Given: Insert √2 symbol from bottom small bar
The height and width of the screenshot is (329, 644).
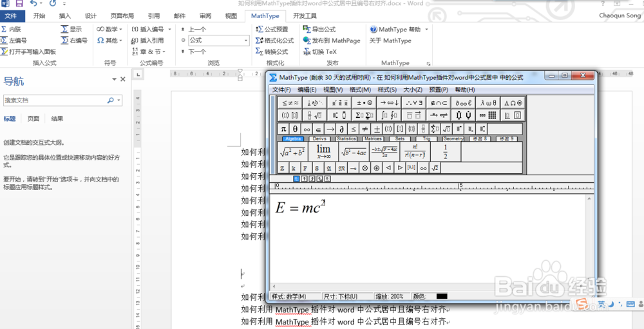Looking at the screenshot, I should tap(435, 167).
